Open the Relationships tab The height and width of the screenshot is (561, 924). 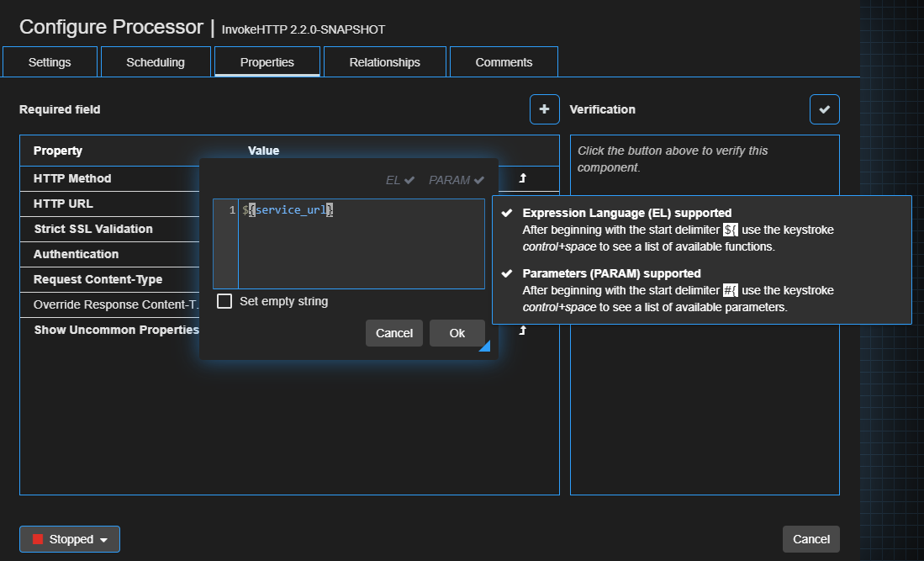[383, 61]
